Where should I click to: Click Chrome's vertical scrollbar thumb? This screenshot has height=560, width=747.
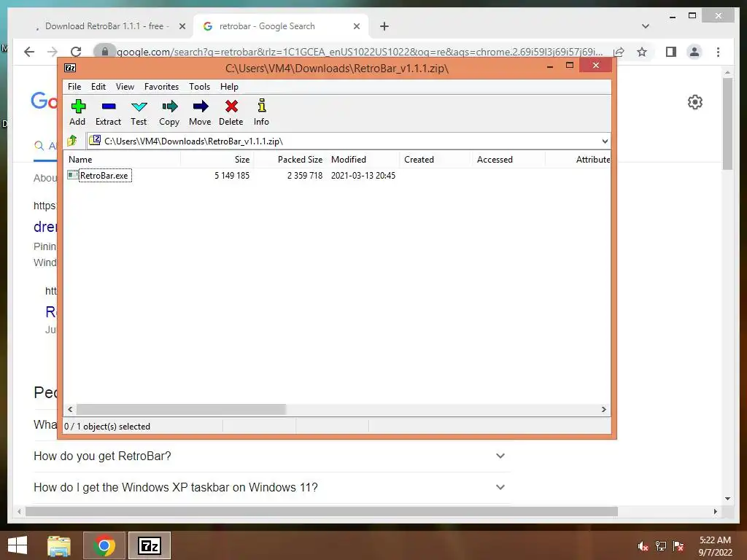tap(727, 124)
